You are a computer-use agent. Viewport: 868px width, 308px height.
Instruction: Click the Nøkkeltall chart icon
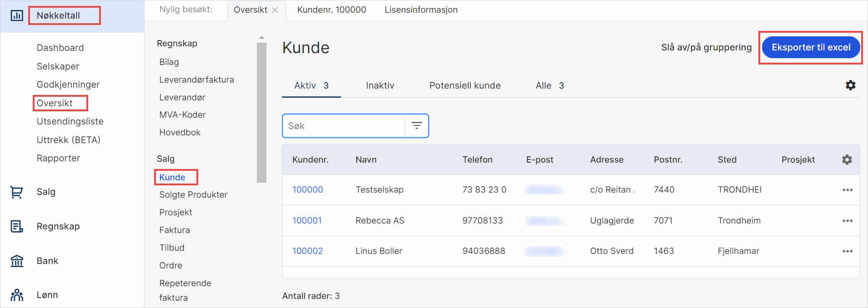pyautogui.click(x=17, y=15)
